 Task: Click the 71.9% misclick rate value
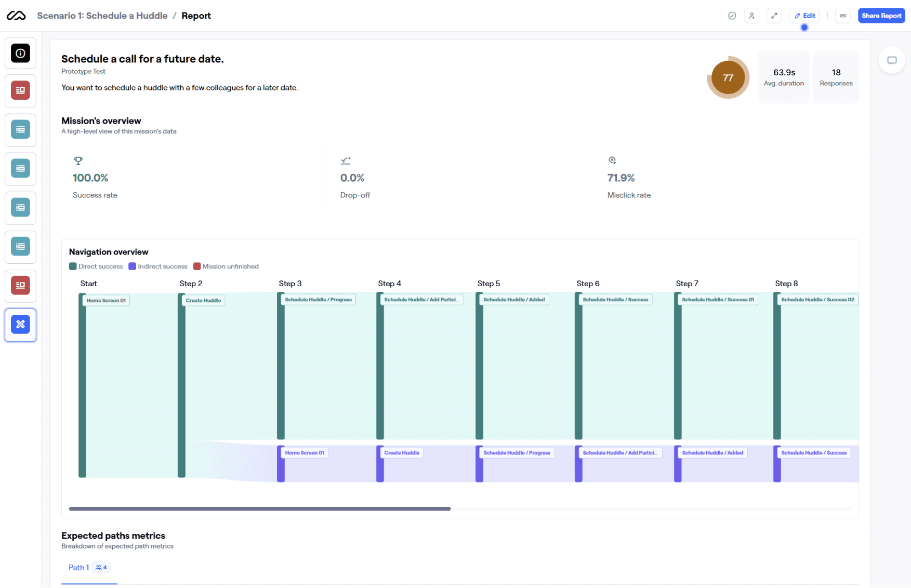[x=621, y=178]
